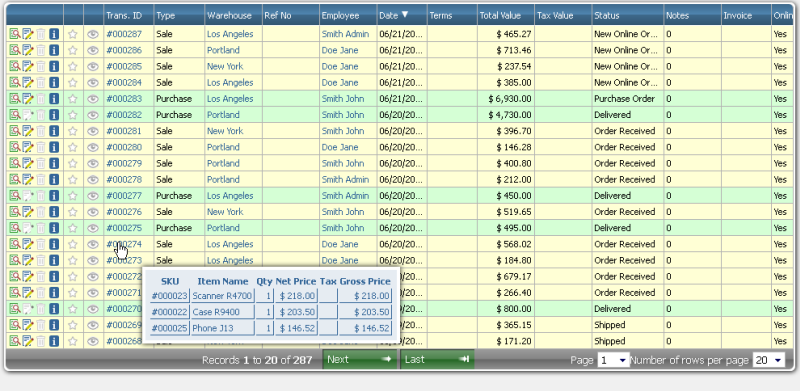The image size is (800, 391).
Task: Click delete trash icon for transaction #000283
Action: pyautogui.click(x=41, y=99)
